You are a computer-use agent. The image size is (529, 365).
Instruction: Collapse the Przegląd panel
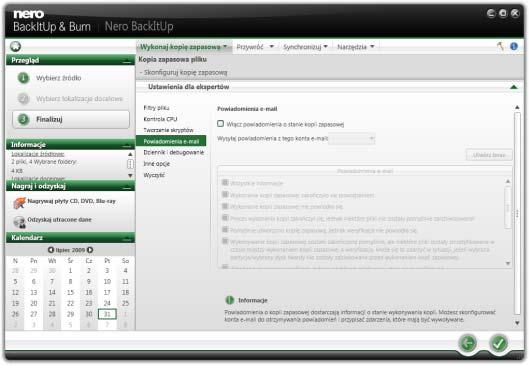coord(127,61)
